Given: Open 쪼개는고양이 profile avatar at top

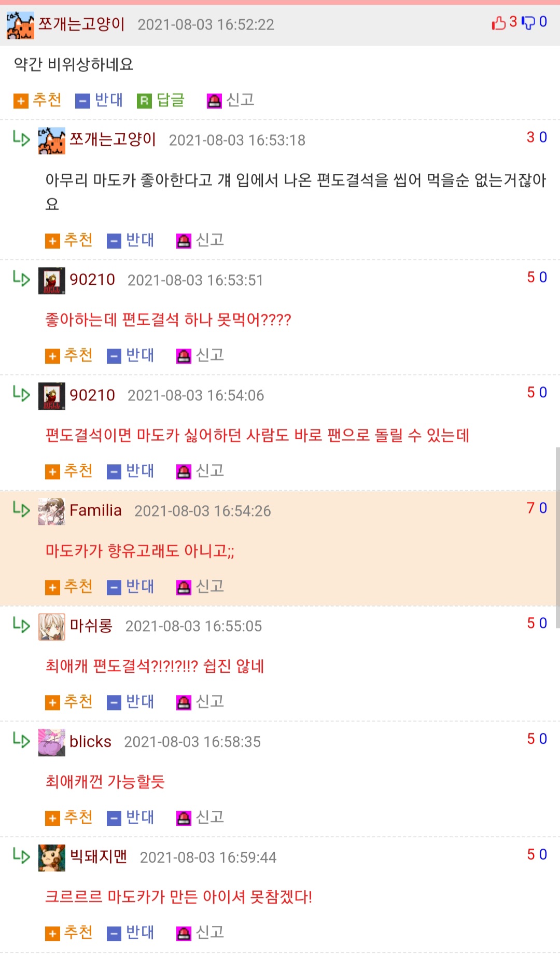Looking at the screenshot, I should click(20, 25).
